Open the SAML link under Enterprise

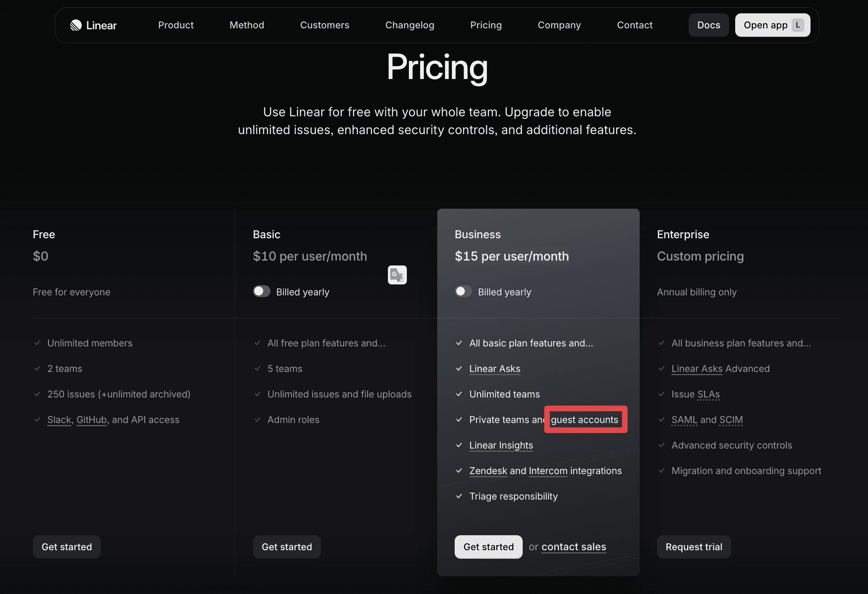[683, 419]
